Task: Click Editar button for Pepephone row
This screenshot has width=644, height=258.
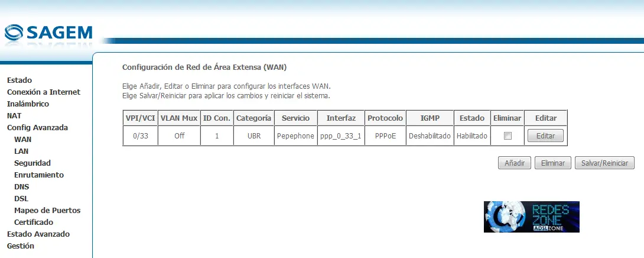Action: (x=545, y=136)
